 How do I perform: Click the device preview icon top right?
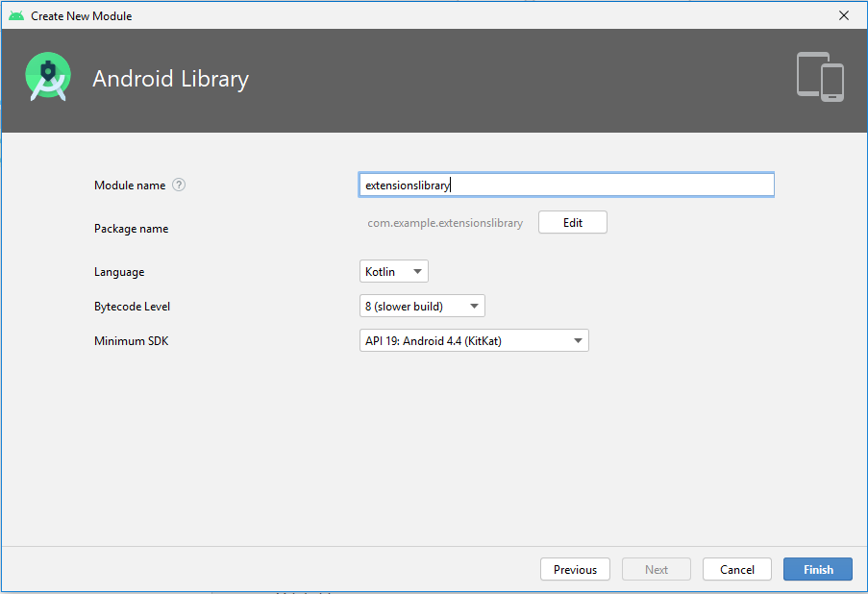819,77
